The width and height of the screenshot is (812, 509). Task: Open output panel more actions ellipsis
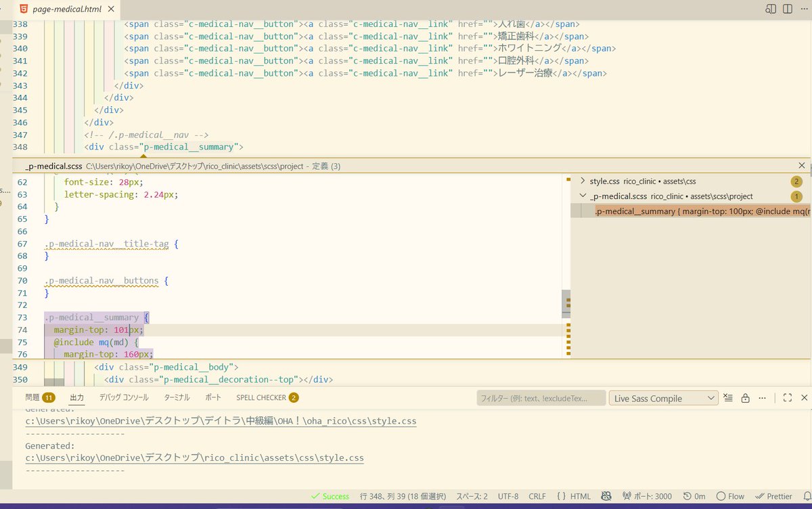pos(763,398)
